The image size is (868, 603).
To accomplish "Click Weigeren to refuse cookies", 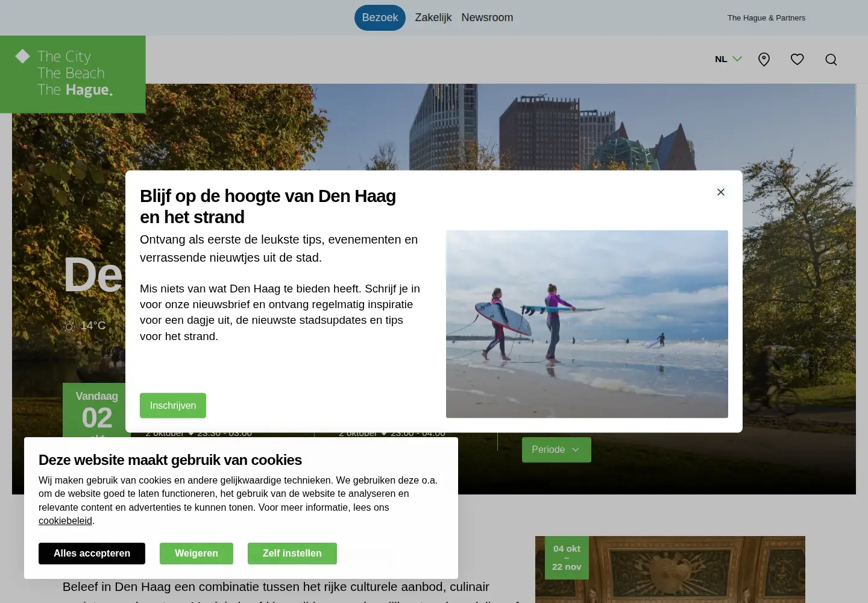I will [197, 554].
